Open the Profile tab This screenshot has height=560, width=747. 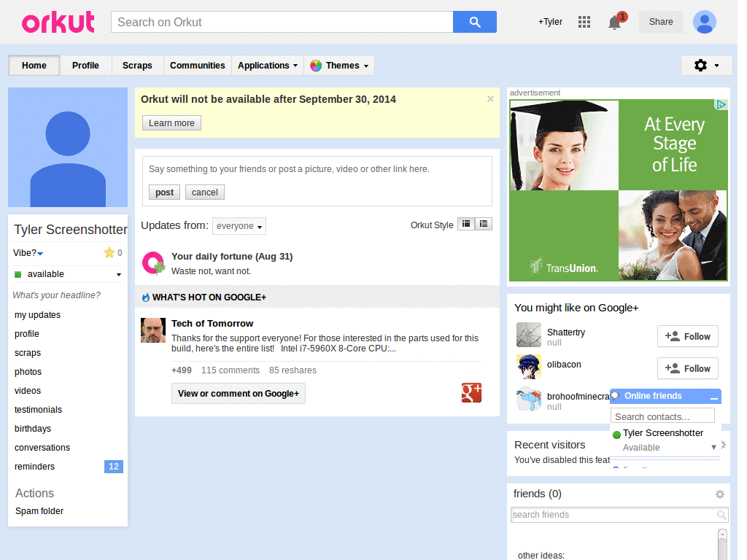coord(86,65)
